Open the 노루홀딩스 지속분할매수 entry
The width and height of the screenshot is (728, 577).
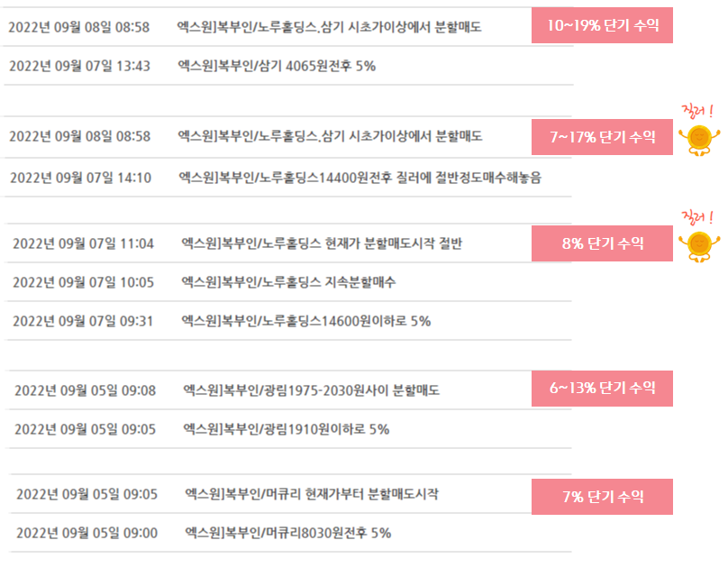tap(289, 282)
